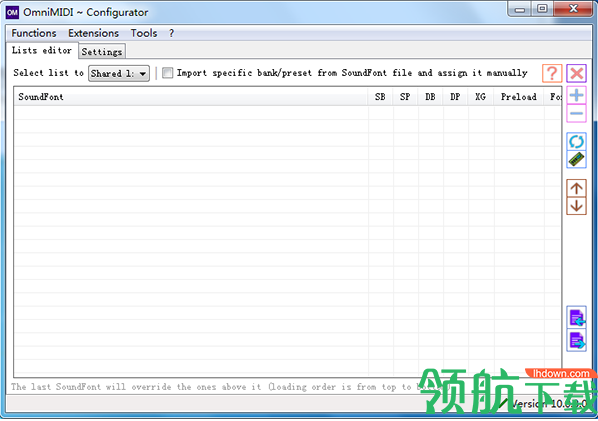
Task: Export list with the lower purple document icon
Action: tap(576, 341)
